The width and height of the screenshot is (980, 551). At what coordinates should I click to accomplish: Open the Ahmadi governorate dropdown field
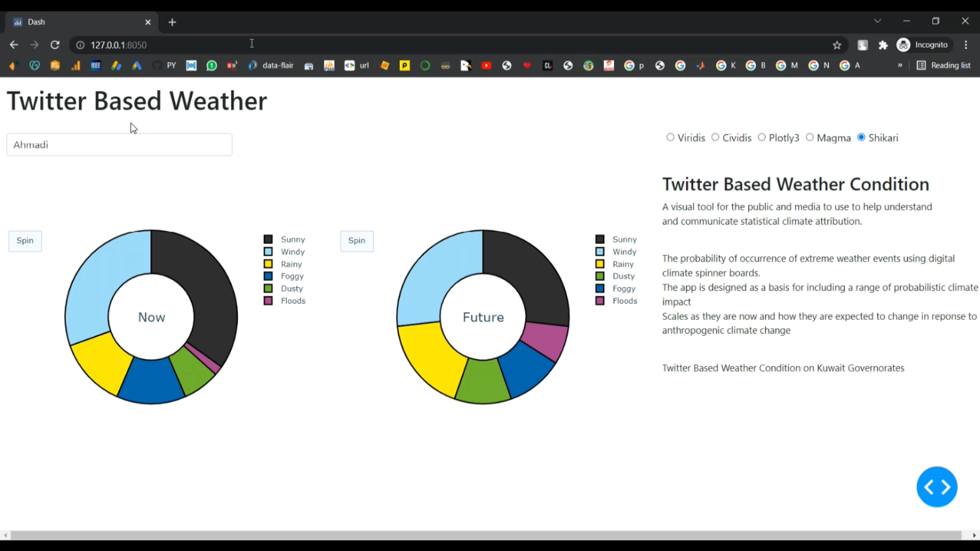(x=119, y=145)
